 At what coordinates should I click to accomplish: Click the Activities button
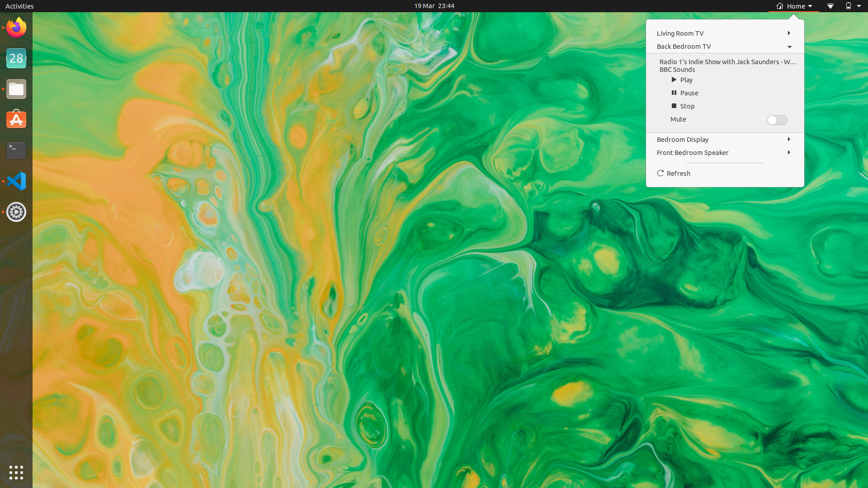tap(19, 6)
